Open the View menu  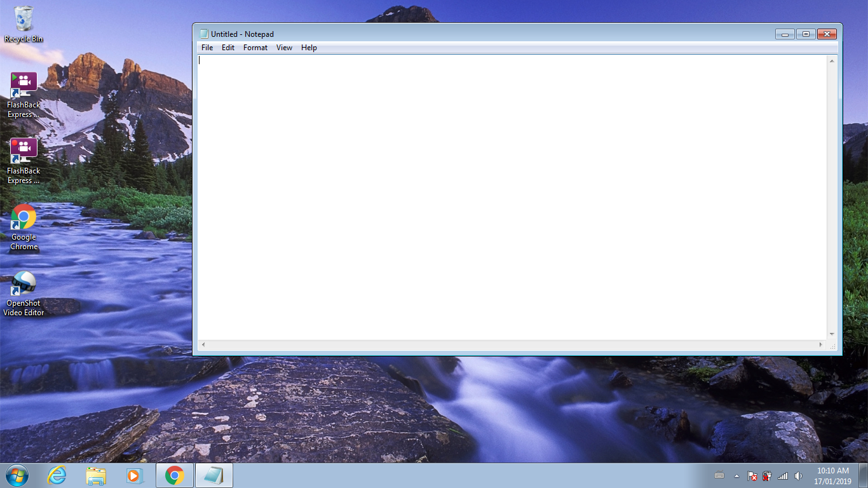(284, 47)
